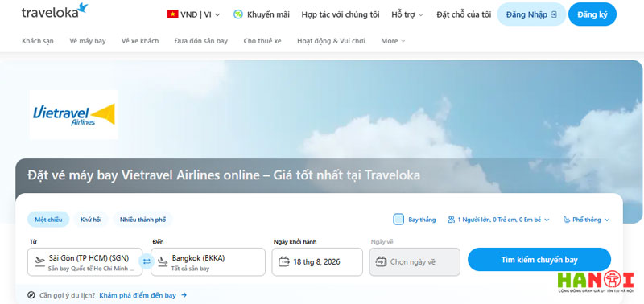Image resolution: width=644 pixels, height=304 pixels.
Task: Click Hợp tác với chúng tôi
Action: pyautogui.click(x=341, y=14)
